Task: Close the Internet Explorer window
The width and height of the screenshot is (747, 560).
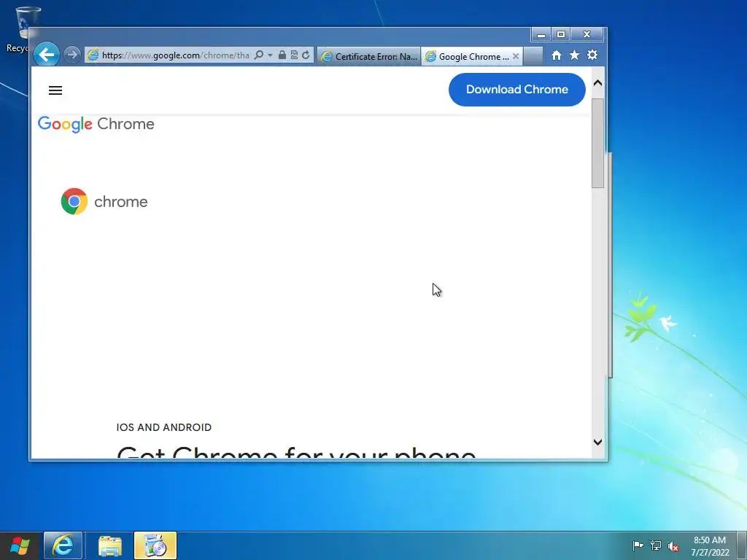Action: coord(587,35)
